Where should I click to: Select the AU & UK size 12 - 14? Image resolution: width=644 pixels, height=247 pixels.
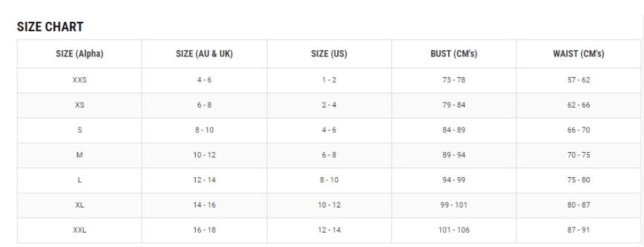(204, 180)
